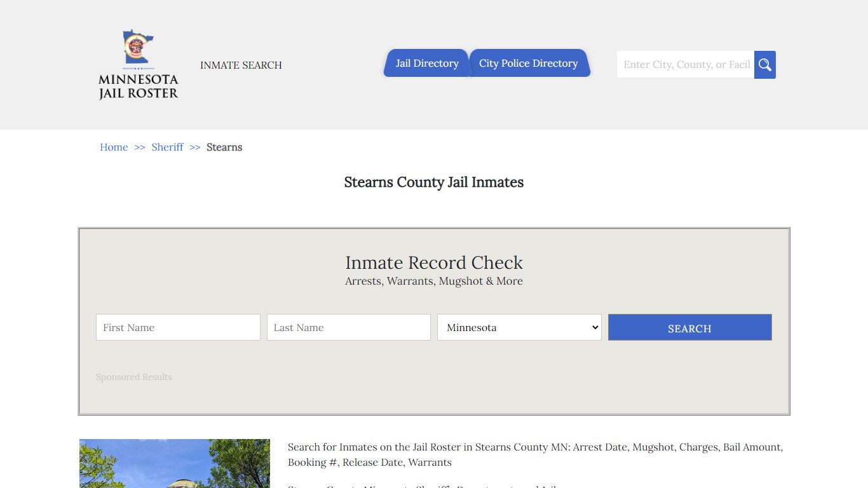The width and height of the screenshot is (868, 488).
Task: Click the Minnesota Jail Roster logo
Action: (139, 65)
